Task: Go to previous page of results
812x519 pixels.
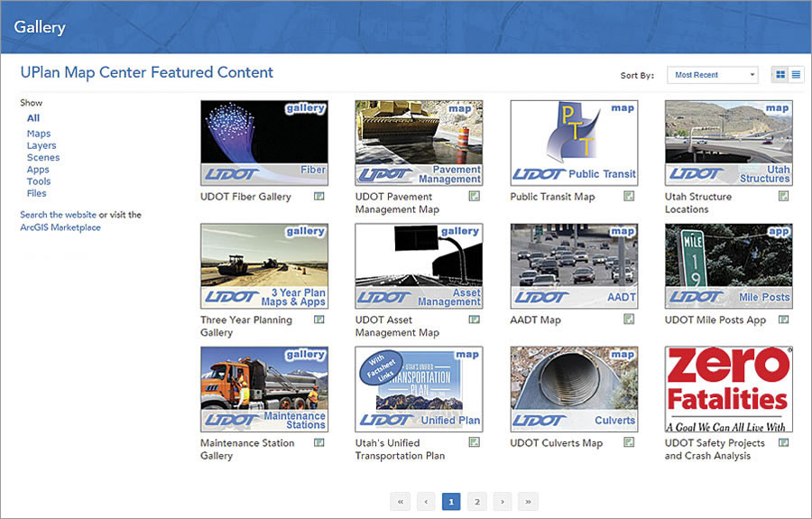Action: point(426,501)
